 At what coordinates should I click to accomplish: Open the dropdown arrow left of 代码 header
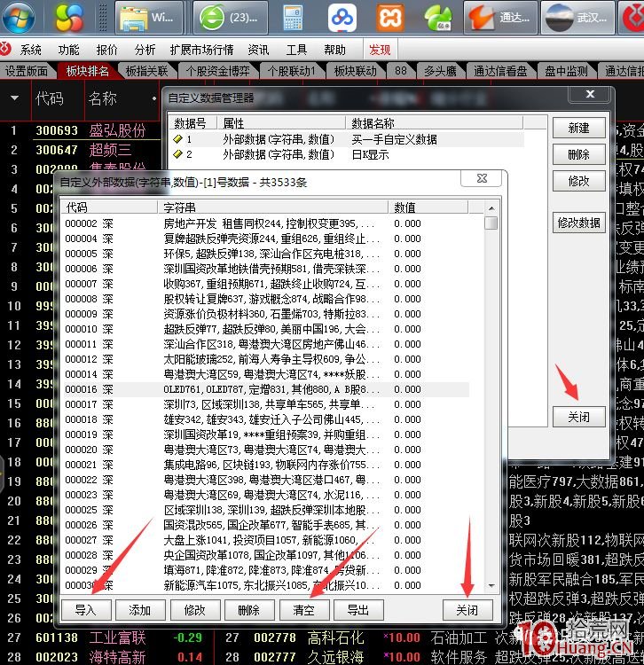[x=15, y=98]
